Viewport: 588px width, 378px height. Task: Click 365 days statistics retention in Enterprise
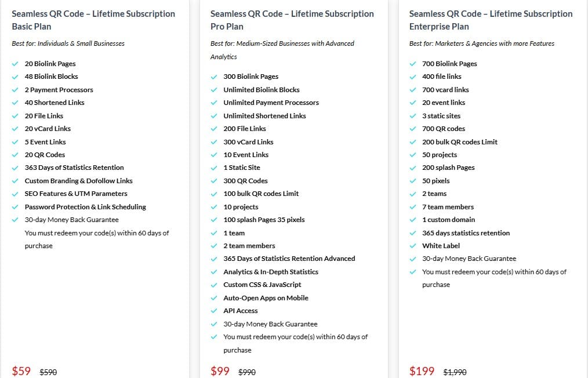tap(466, 233)
